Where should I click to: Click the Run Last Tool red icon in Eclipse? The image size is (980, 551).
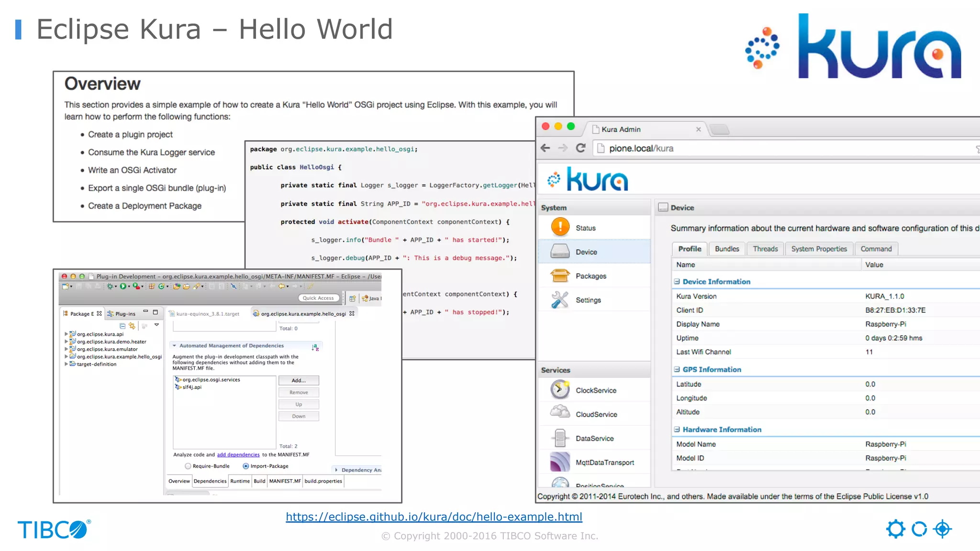click(136, 287)
